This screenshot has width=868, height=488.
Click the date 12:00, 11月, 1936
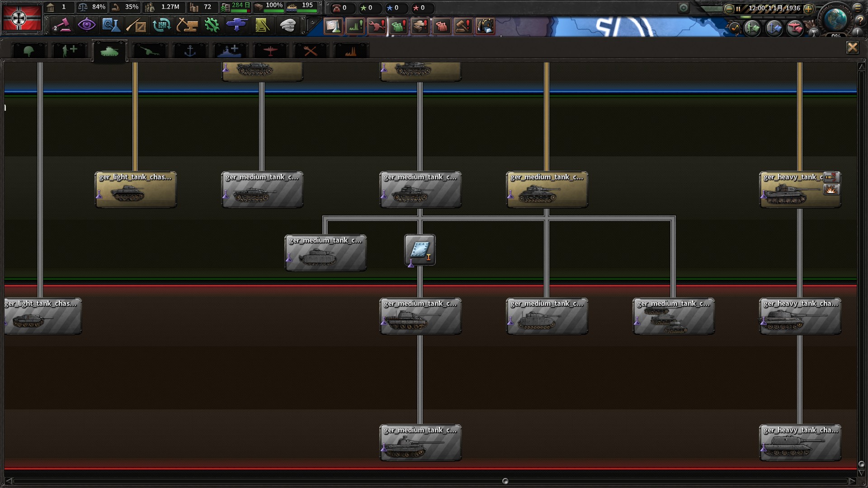click(774, 8)
